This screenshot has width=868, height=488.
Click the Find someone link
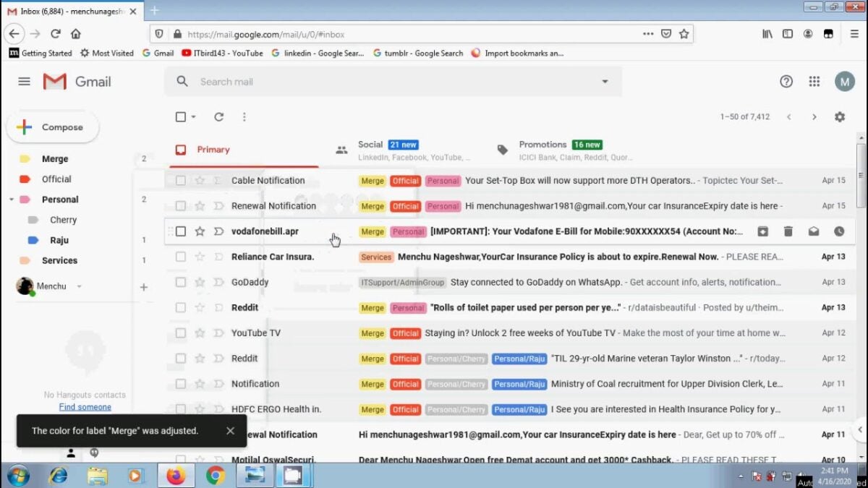coord(85,407)
